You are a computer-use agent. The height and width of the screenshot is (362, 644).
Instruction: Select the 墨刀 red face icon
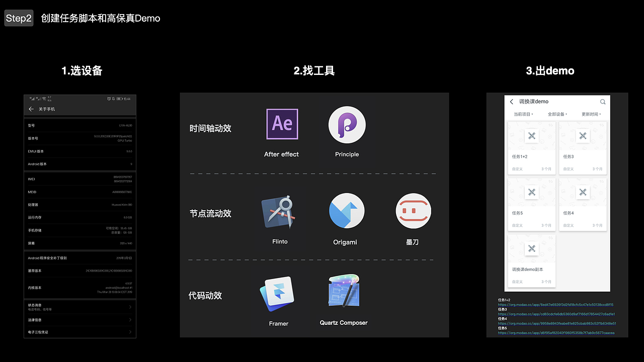pos(414,211)
